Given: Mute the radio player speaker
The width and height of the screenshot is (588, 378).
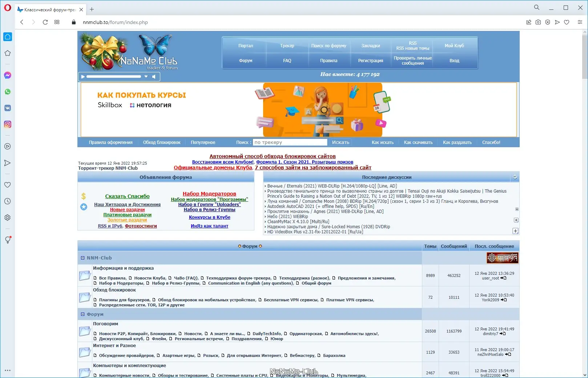Looking at the screenshot, I should (154, 77).
